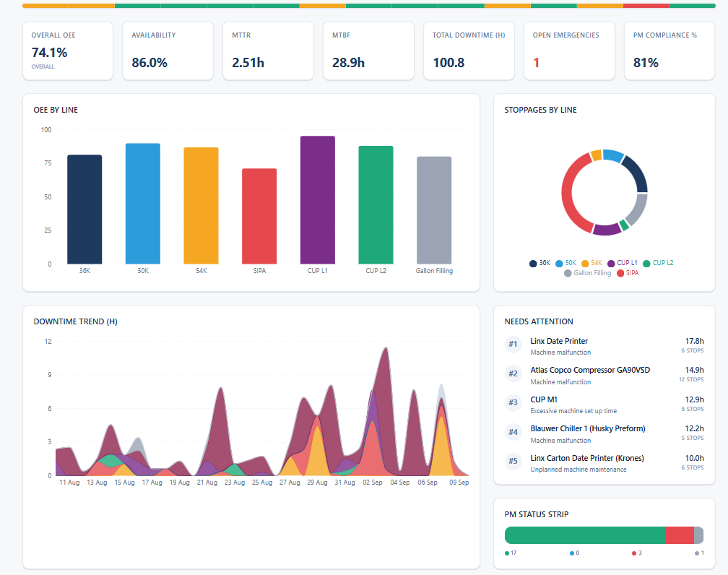This screenshot has width=728, height=575.
Task: Click the PM Status Strip heading
Action: pyautogui.click(x=536, y=514)
